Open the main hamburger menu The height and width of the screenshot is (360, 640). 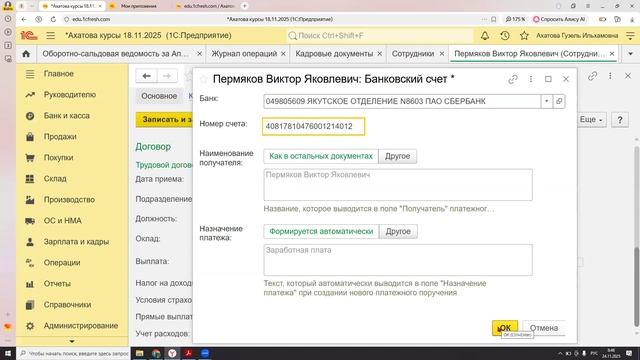coord(51,36)
